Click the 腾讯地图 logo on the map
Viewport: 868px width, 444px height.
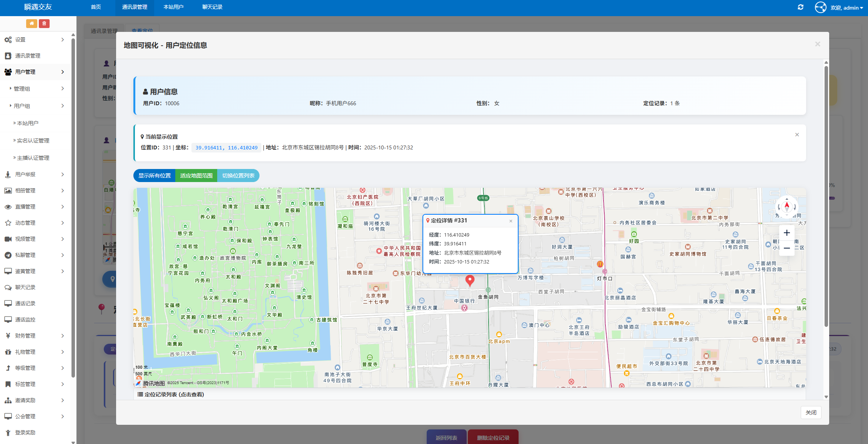[x=151, y=383]
